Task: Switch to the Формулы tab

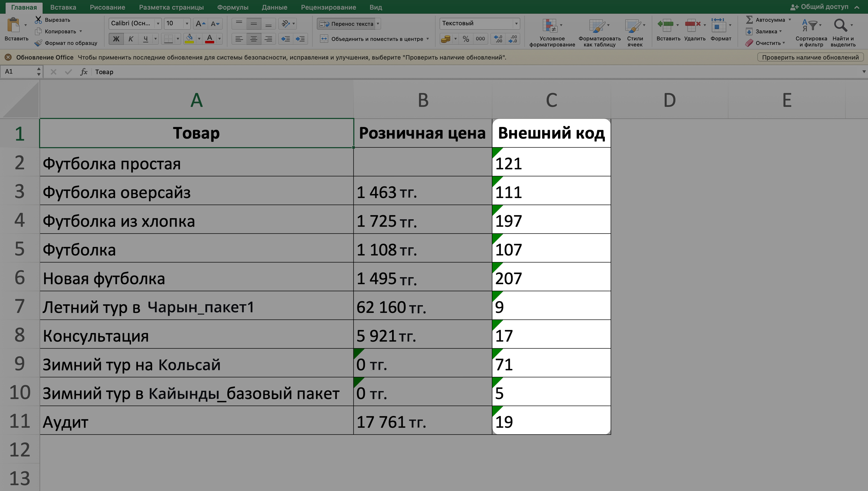Action: pyautogui.click(x=233, y=7)
